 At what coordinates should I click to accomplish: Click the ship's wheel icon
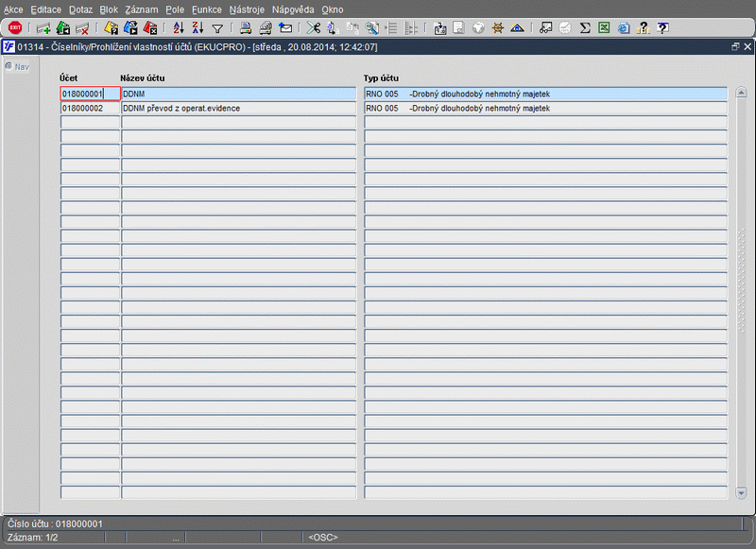498,28
